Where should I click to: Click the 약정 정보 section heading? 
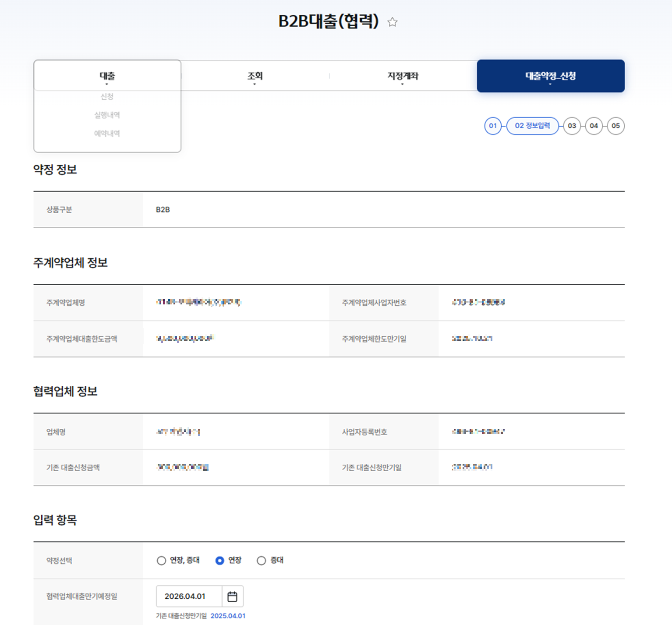click(55, 169)
